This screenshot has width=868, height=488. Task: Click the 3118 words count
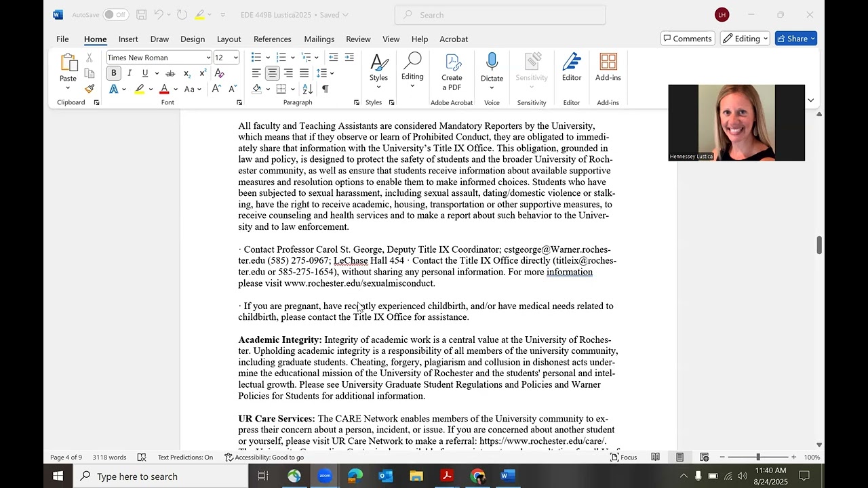click(x=109, y=457)
